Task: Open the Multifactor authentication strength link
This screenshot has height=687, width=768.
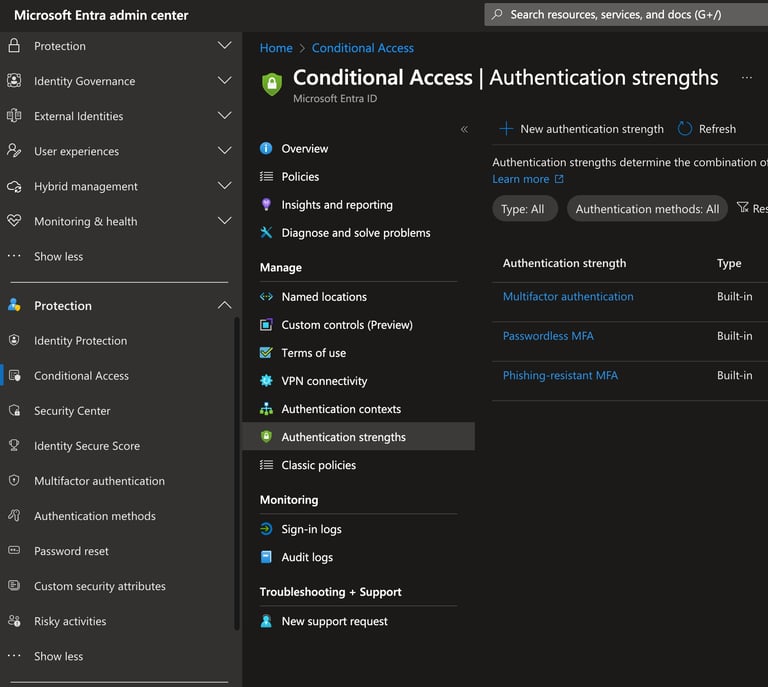Action: [568, 296]
